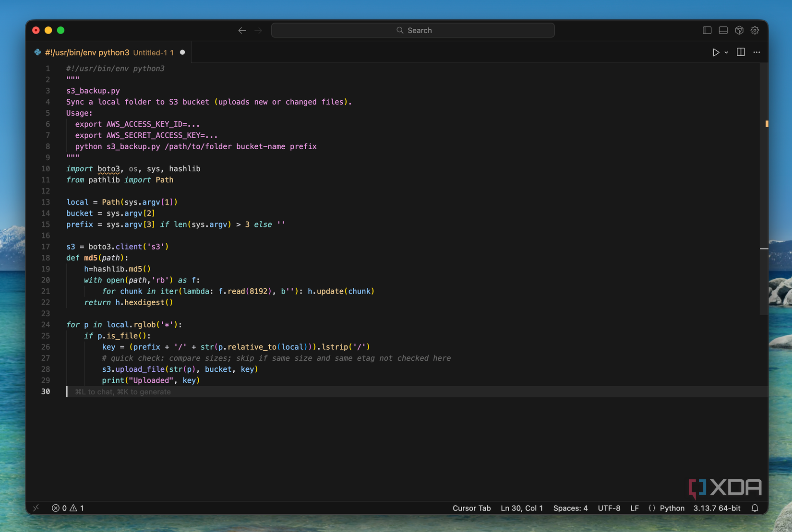Change indentation via Spaces: 4

570,508
